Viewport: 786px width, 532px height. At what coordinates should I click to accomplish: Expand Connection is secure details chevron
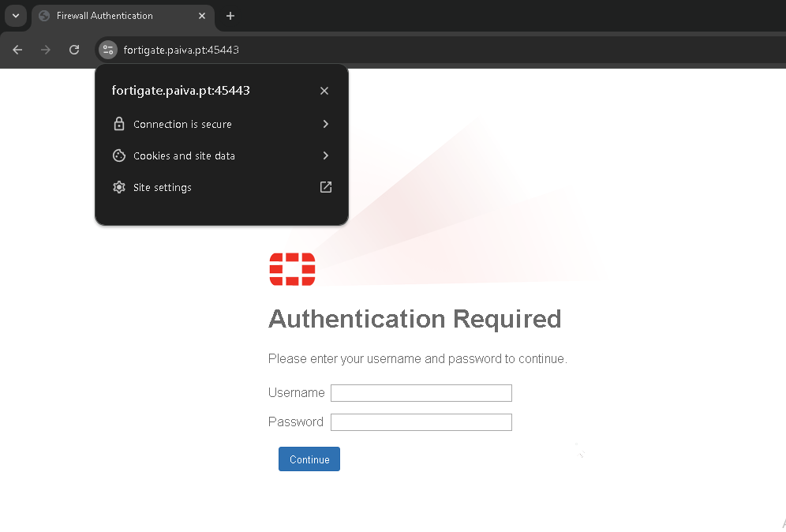click(325, 124)
